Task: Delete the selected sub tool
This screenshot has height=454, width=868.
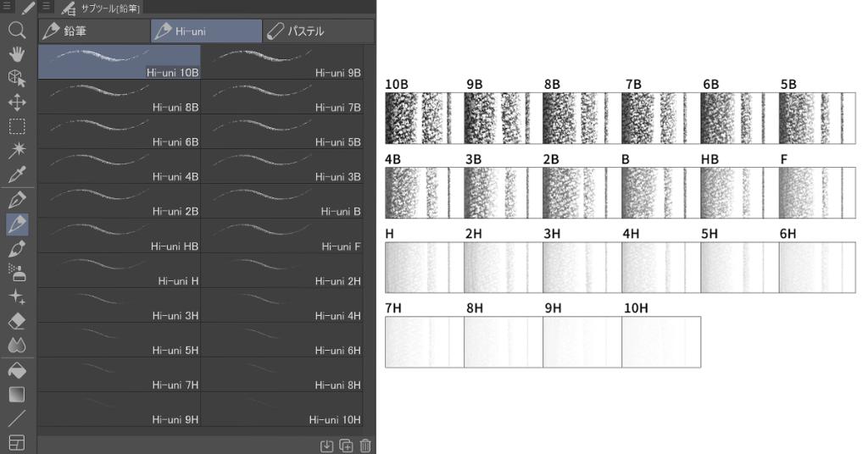Action: coord(365,446)
